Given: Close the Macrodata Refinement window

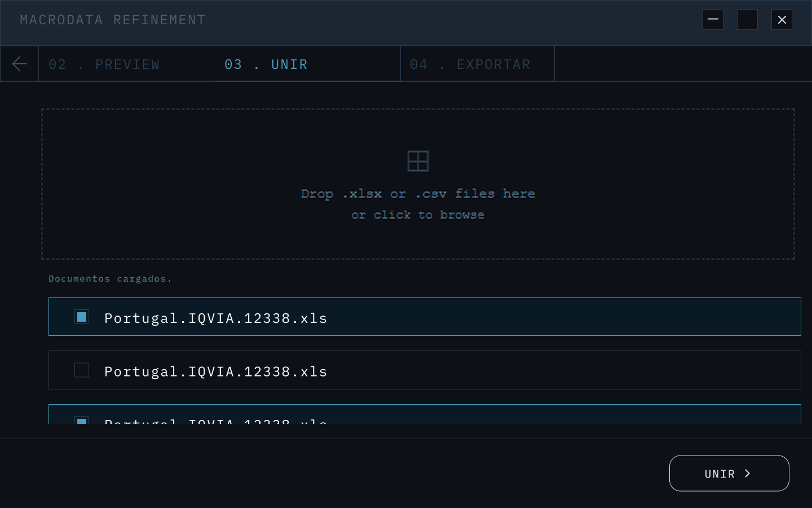Looking at the screenshot, I should point(782,19).
